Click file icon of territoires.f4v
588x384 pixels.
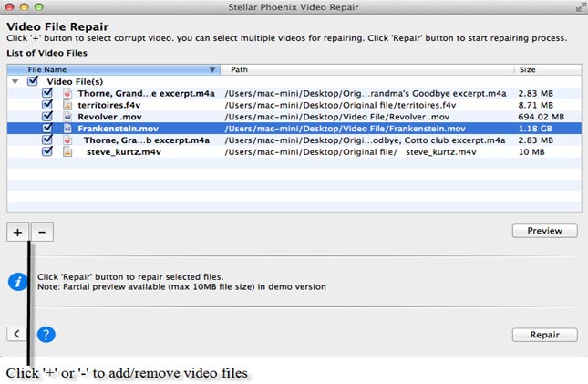point(67,105)
